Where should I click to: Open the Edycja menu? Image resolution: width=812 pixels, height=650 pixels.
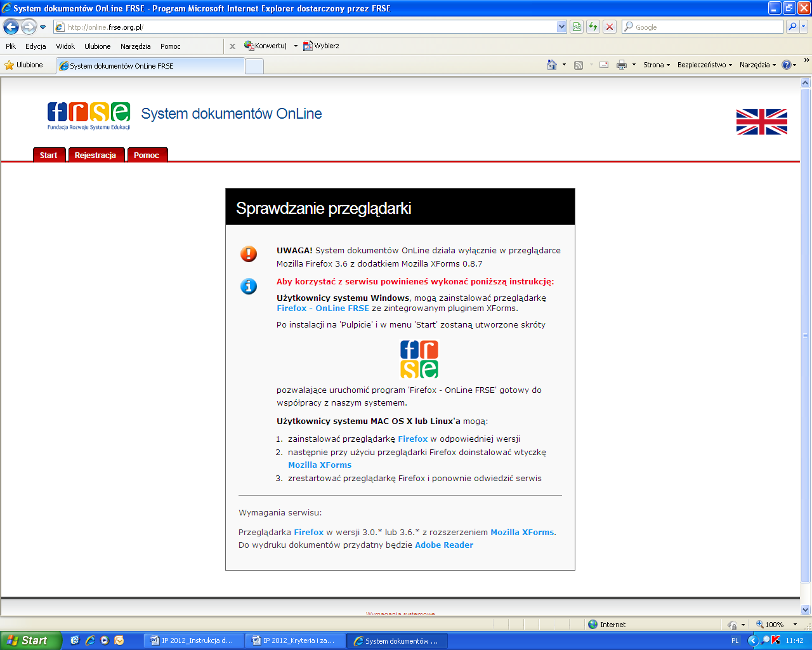pyautogui.click(x=36, y=46)
